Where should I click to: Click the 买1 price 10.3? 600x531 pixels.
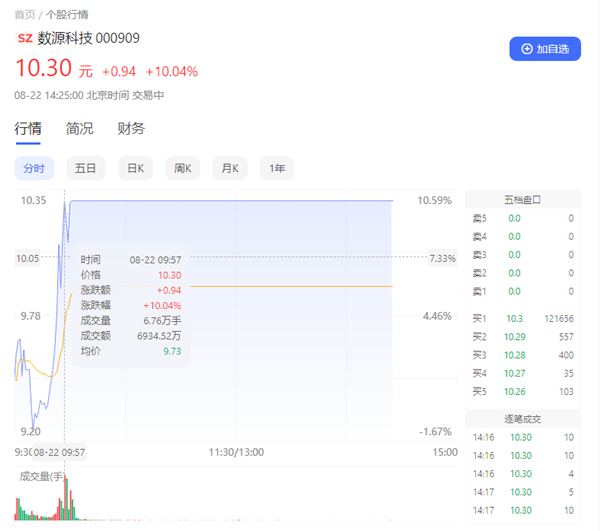(x=514, y=318)
